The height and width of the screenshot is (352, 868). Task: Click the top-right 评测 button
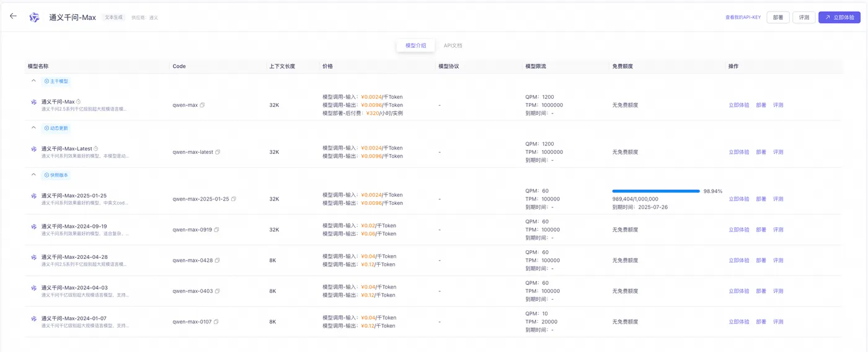(804, 17)
